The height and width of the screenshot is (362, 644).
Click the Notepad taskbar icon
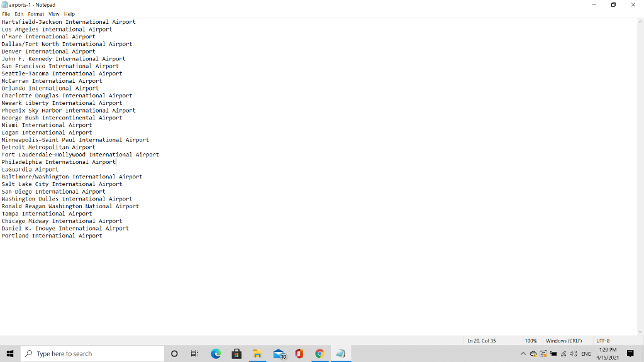click(340, 354)
